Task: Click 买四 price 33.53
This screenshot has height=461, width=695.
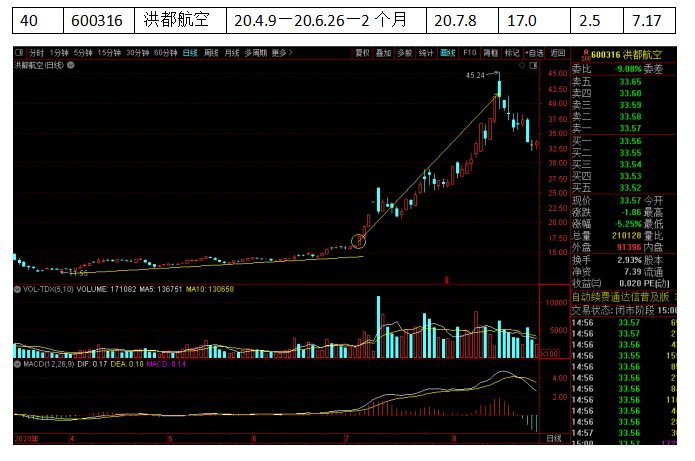Action: coord(630,176)
